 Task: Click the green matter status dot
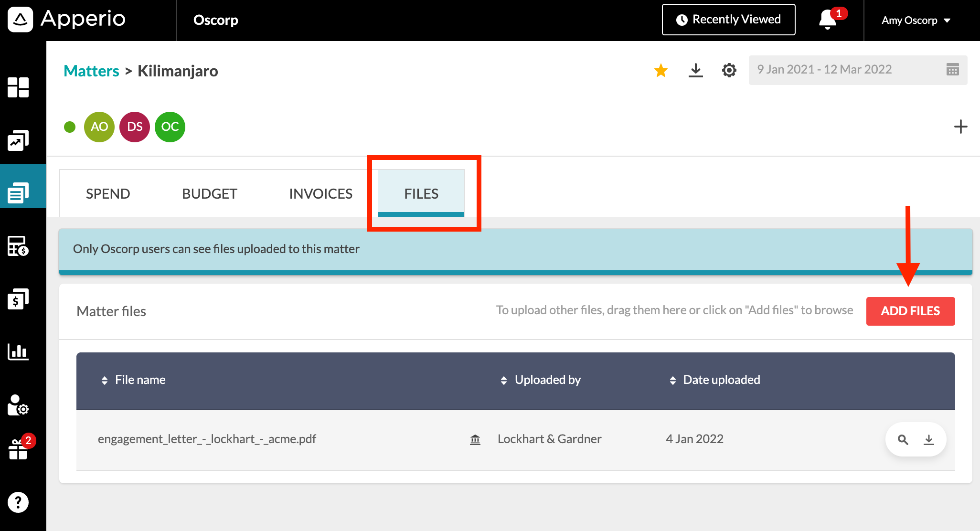(70, 127)
